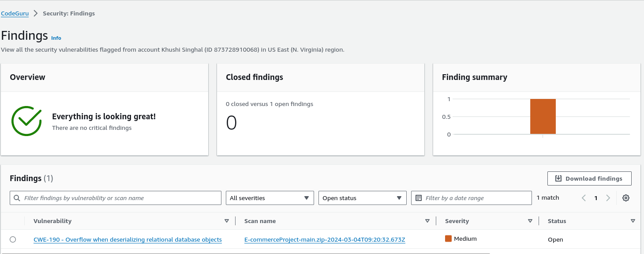This screenshot has width=644, height=254.
Task: Open the All severities dropdown
Action: [270, 198]
